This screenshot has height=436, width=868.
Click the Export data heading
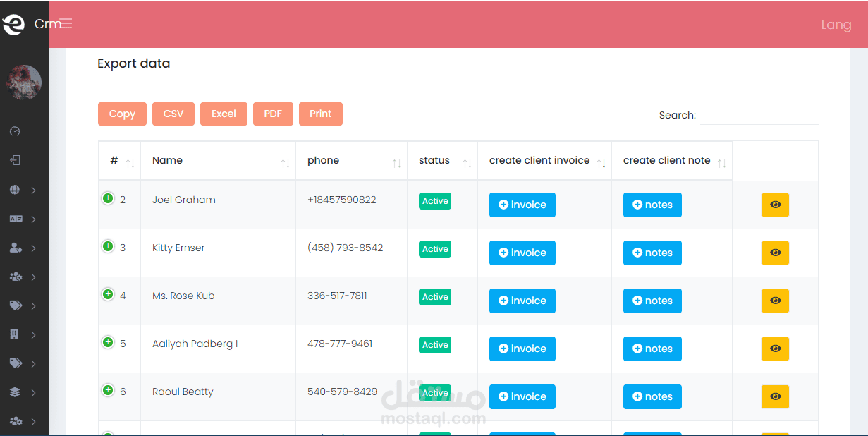pos(134,63)
